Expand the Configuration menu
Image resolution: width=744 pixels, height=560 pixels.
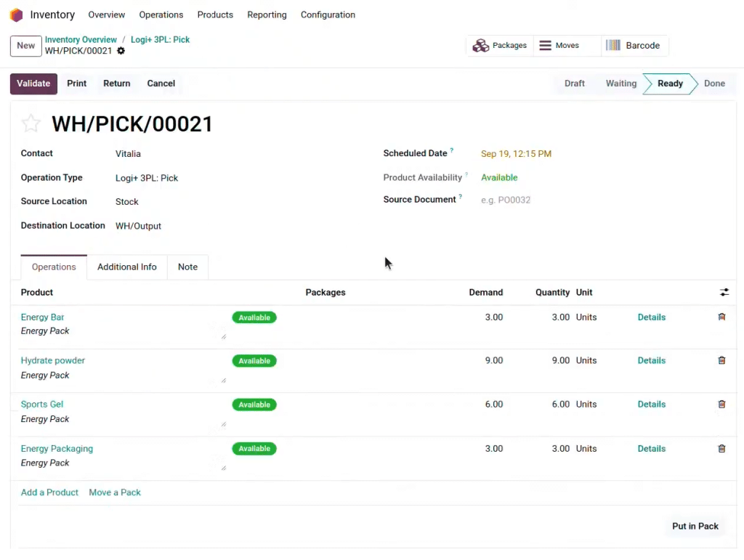[x=328, y=15]
